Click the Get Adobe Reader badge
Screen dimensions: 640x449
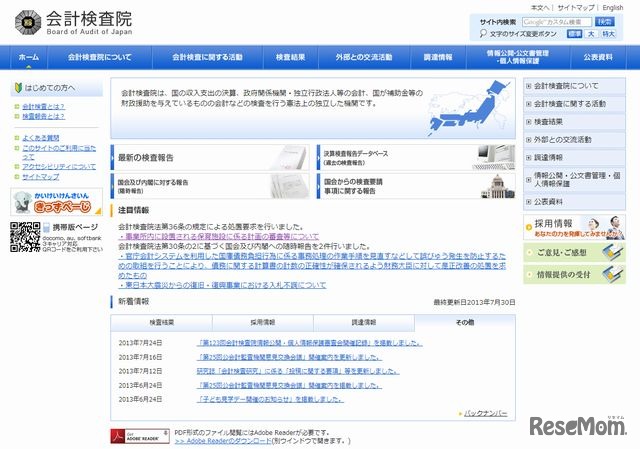tap(140, 436)
